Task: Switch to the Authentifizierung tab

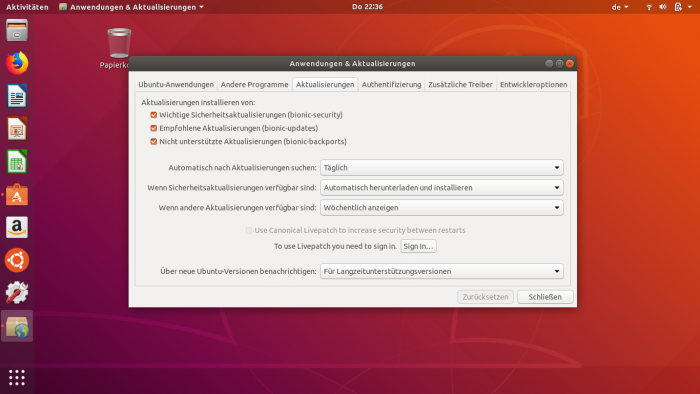Action: (392, 84)
